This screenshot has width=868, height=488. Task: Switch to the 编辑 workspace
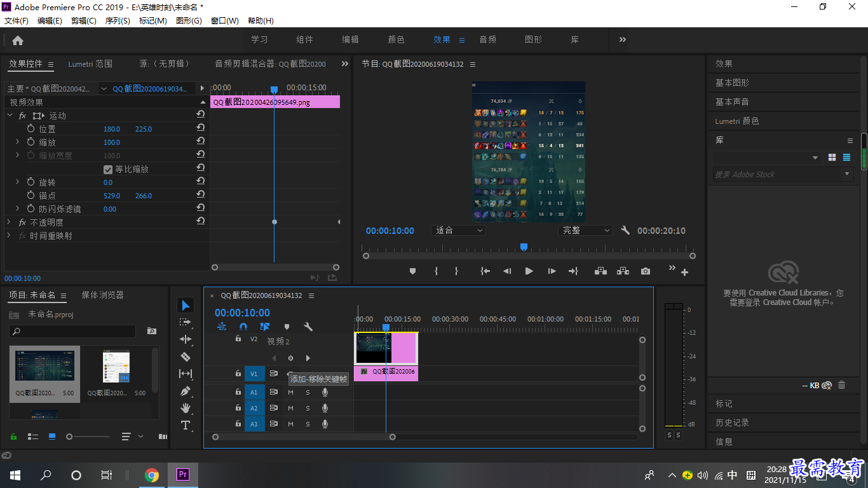(351, 39)
